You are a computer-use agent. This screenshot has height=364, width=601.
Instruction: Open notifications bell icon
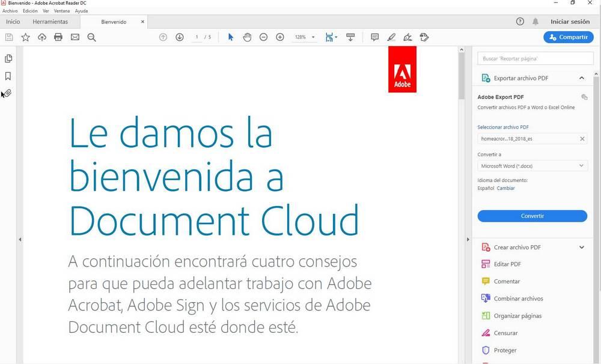(535, 22)
